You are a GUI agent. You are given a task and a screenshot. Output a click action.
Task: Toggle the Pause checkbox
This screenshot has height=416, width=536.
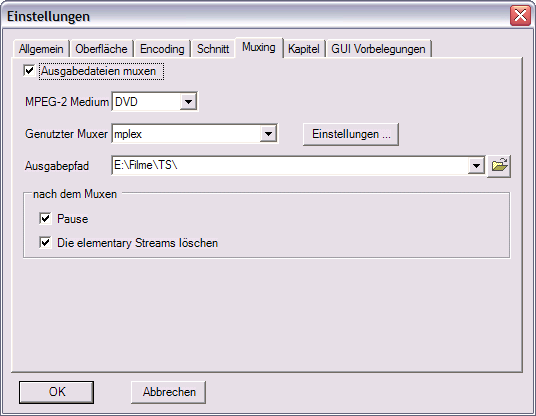tap(45, 218)
